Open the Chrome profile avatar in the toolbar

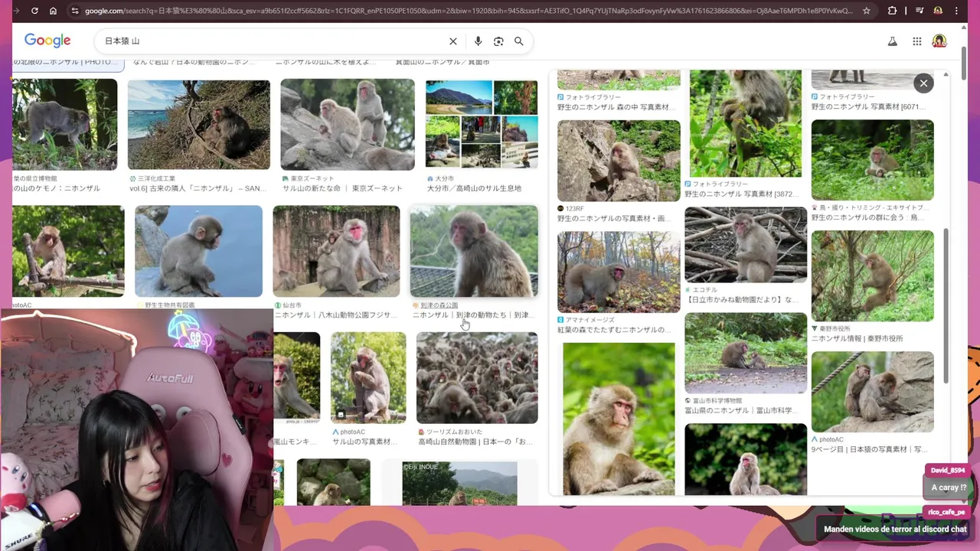938,11
